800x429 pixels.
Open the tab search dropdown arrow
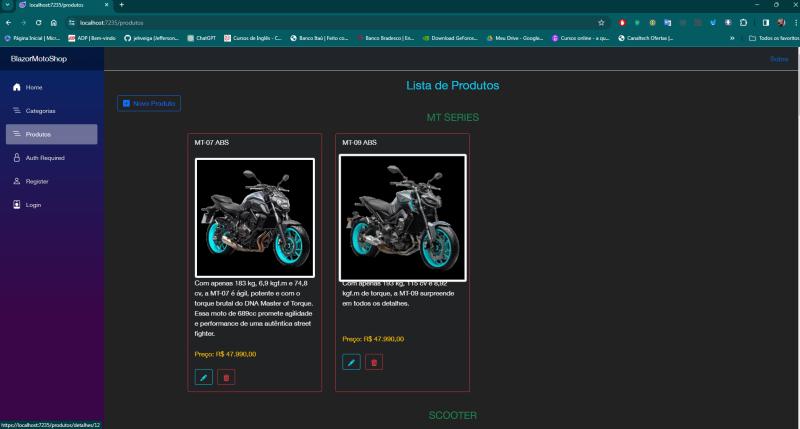coord(8,5)
